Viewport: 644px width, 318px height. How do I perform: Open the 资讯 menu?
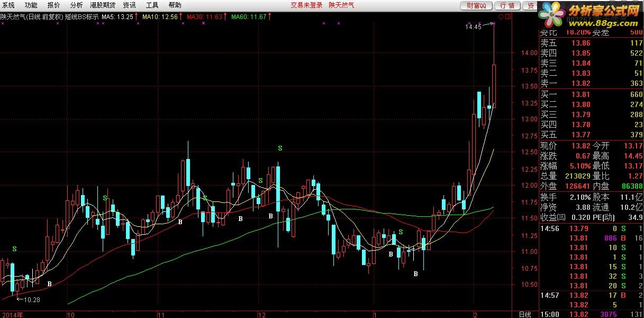(129, 5)
